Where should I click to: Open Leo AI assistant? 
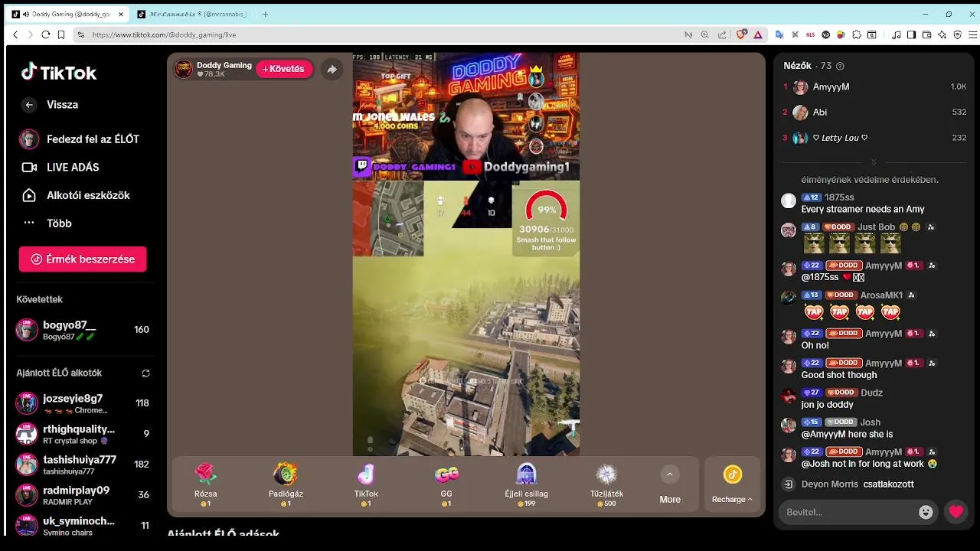pyautogui.click(x=942, y=34)
